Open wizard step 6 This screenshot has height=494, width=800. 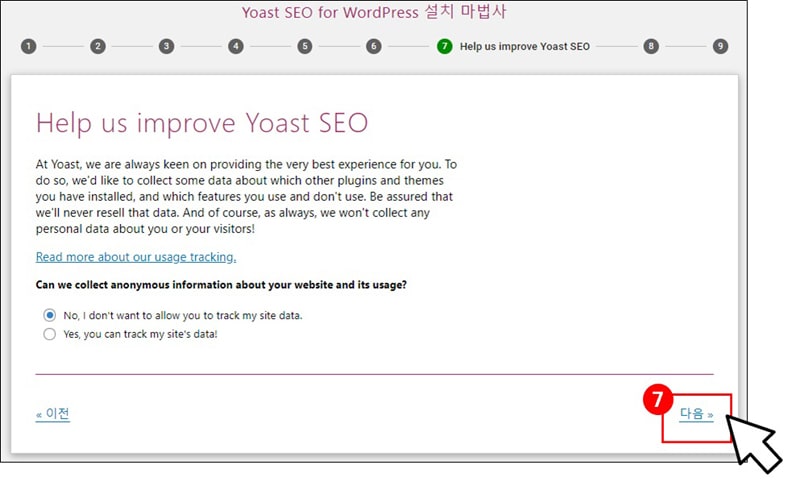373,46
